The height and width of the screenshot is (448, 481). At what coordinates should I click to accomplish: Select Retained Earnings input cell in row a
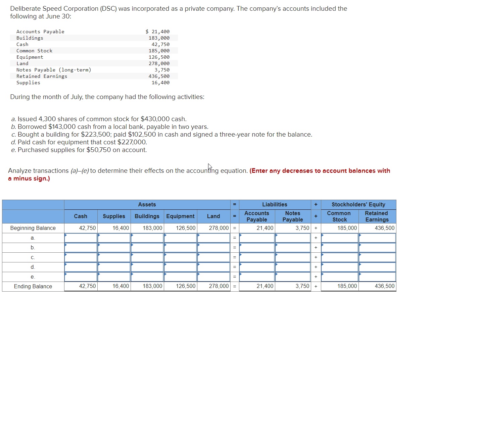377,238
